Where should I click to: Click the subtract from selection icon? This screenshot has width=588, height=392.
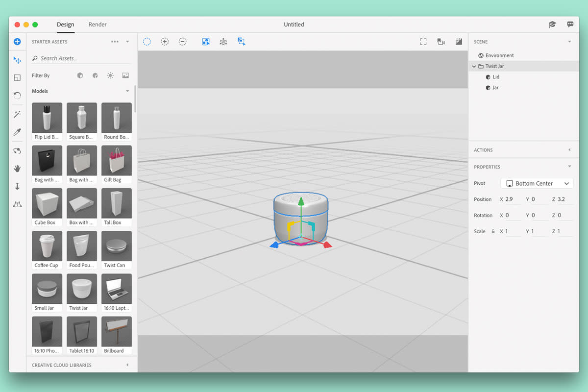click(x=182, y=42)
